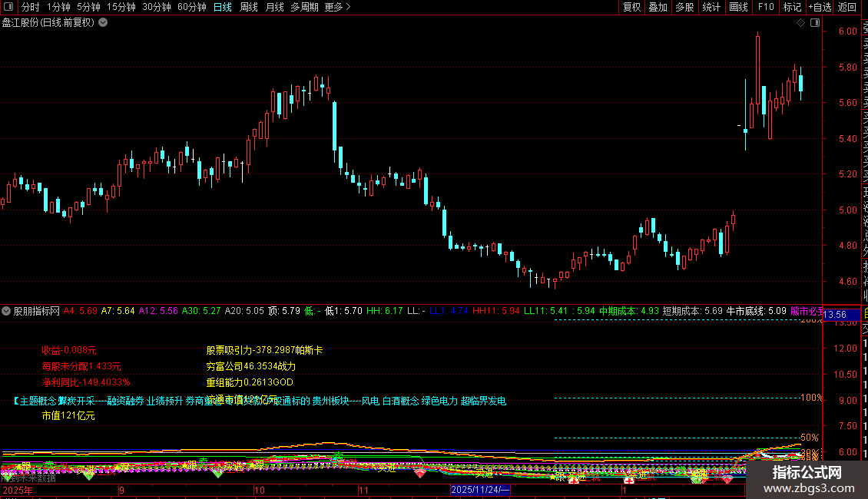Select the 日线 daily tab
Image resolution: width=868 pixels, height=499 pixels.
[223, 7]
